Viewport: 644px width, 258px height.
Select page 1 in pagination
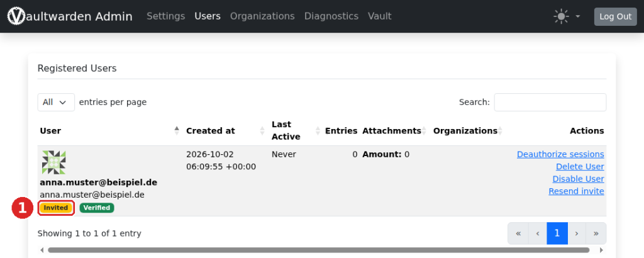click(557, 233)
